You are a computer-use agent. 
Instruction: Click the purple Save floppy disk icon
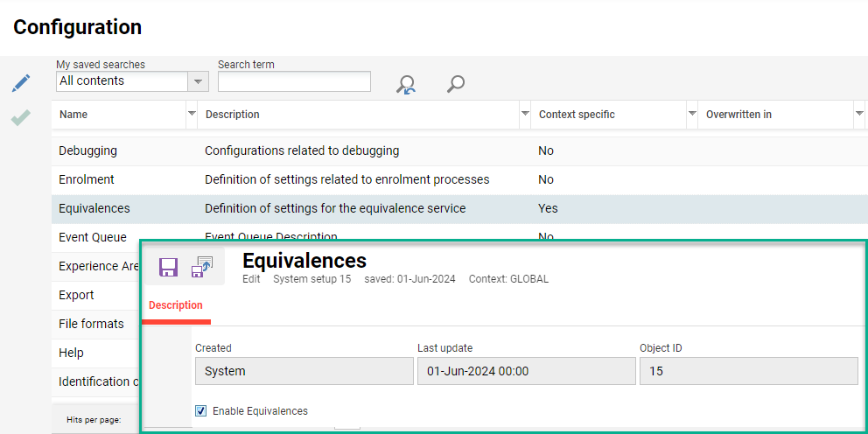[x=169, y=267]
